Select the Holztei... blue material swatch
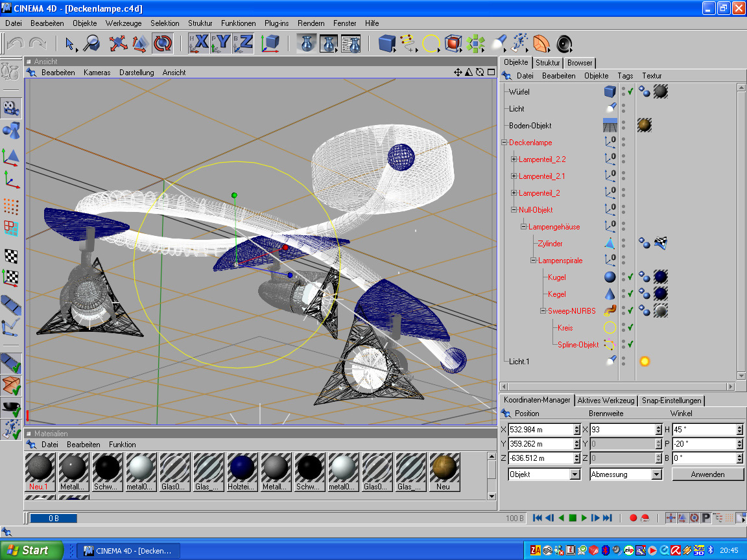Screen dimensions: 747x560 click(x=242, y=472)
